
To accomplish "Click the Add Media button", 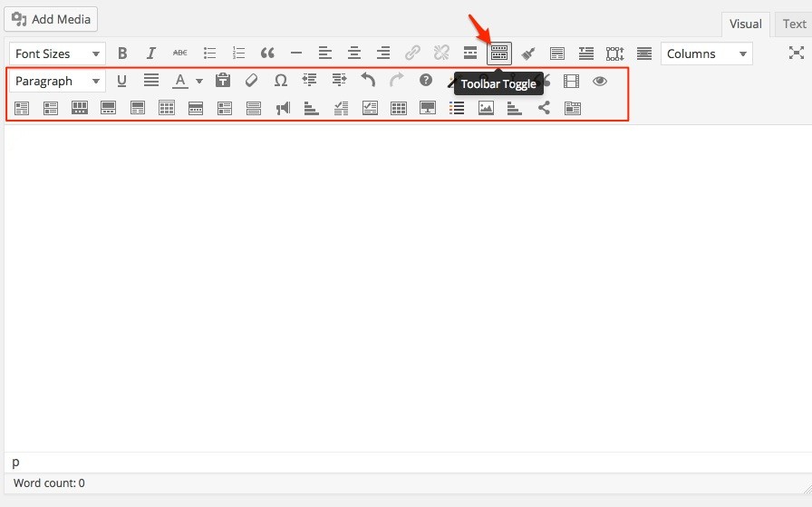I will point(51,19).
